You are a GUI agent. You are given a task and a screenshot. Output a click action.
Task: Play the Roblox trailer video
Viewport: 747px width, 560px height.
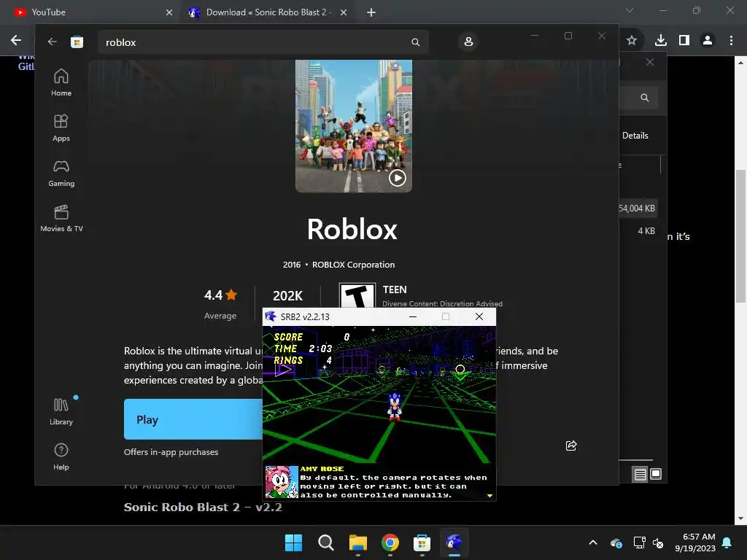coord(398,178)
